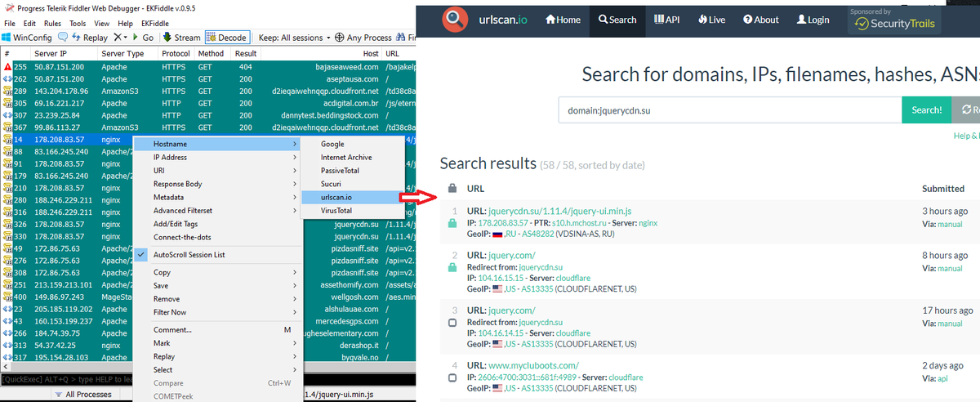Select session 289 script icon
The width and height of the screenshot is (980, 402).
click(7, 91)
